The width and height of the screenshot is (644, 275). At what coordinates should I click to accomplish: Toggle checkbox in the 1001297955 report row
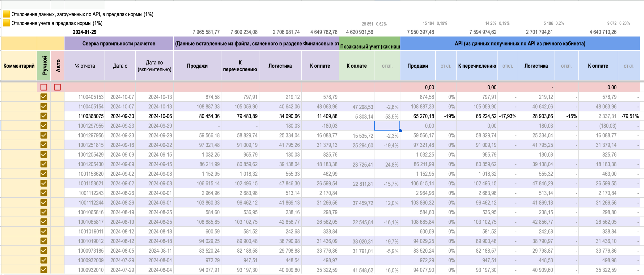44,126
